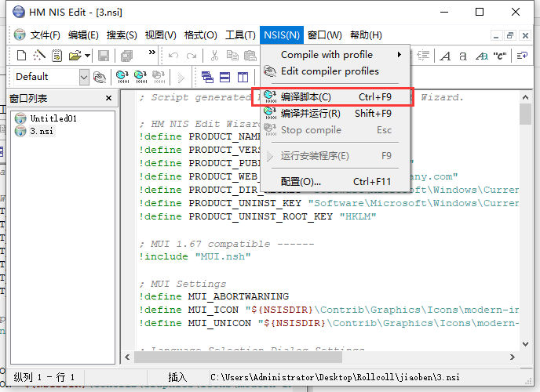Restore the document child window

[x=510, y=35]
